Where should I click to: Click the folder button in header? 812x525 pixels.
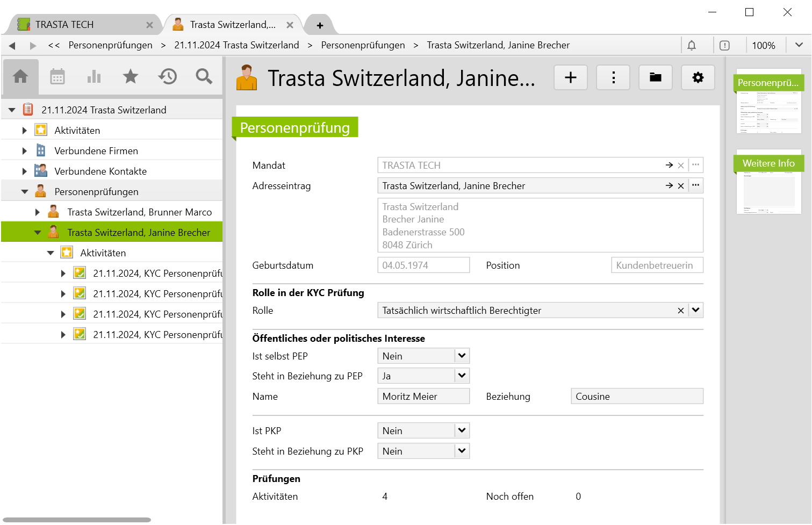(655, 78)
